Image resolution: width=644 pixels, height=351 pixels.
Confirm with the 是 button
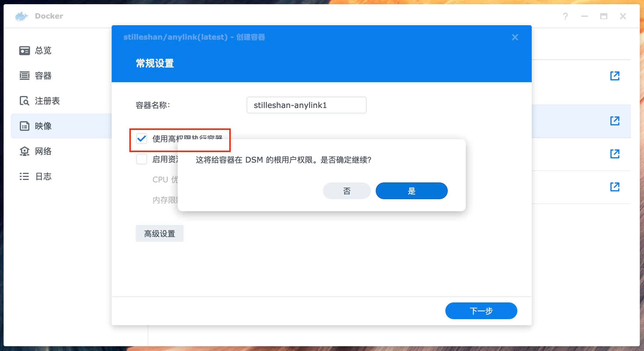point(411,191)
